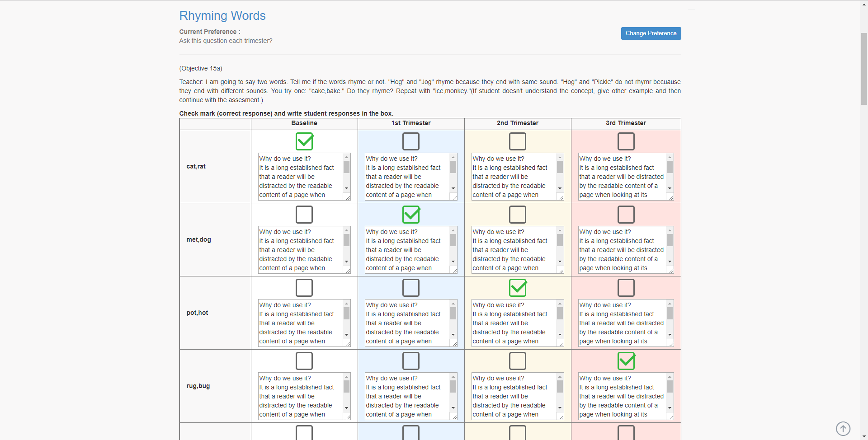Click the 2nd Trimester textbox for rug,bug
868x440 pixels.
pyautogui.click(x=513, y=396)
